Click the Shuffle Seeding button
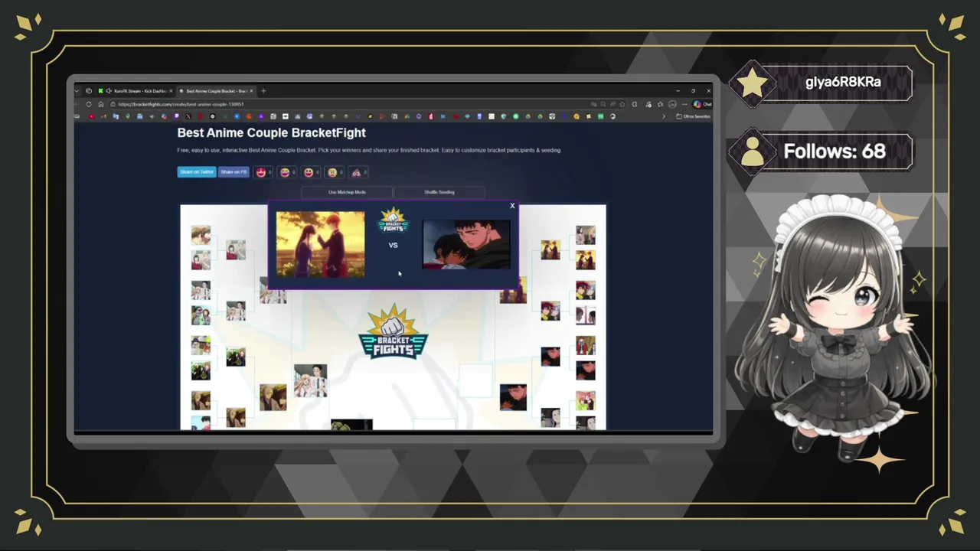Viewport: 980px width, 551px height. pyautogui.click(x=439, y=192)
